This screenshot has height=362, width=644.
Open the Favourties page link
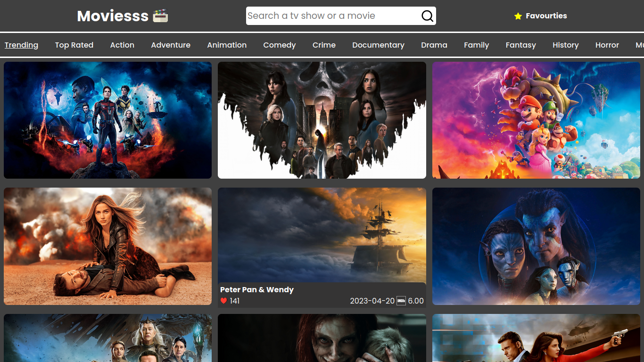540,16
